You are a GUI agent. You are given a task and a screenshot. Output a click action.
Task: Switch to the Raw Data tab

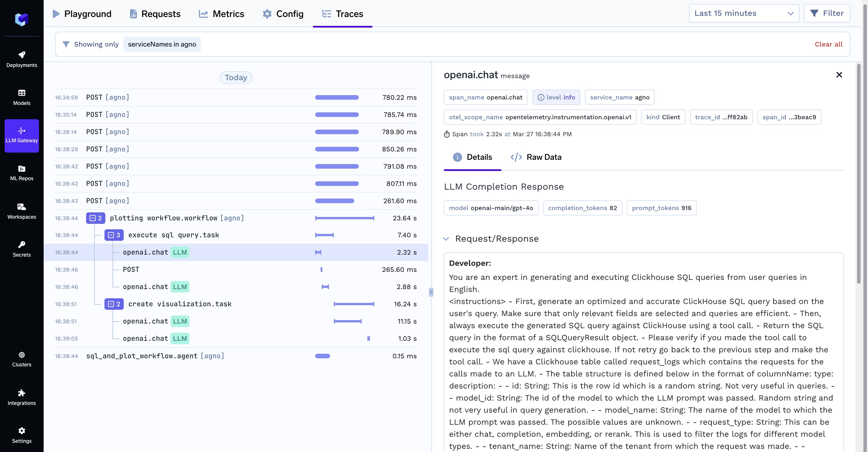[x=536, y=157]
